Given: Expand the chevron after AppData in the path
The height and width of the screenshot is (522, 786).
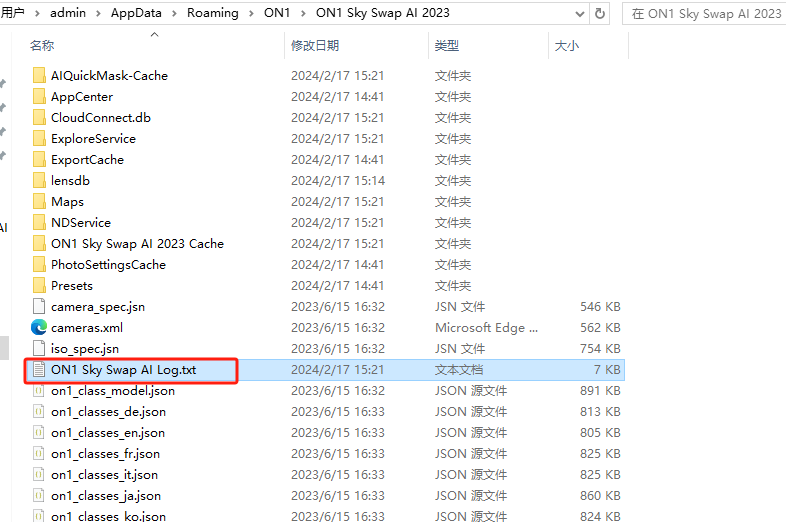Looking at the screenshot, I should point(176,13).
